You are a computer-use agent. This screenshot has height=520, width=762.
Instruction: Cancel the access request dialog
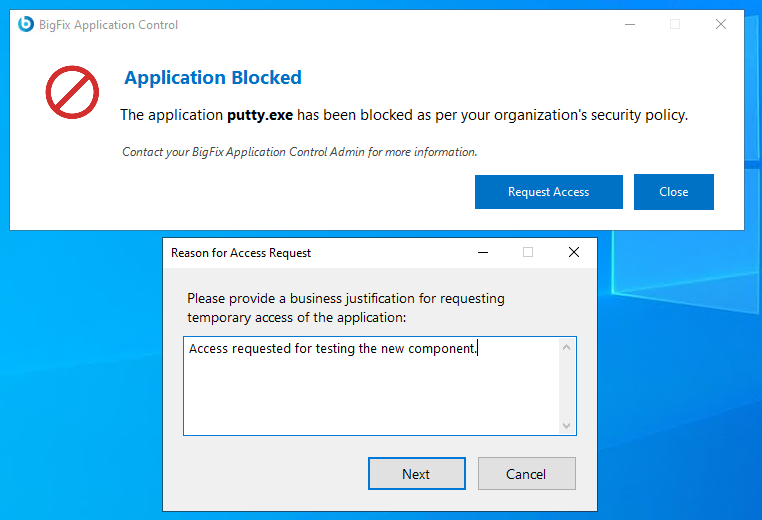point(526,474)
